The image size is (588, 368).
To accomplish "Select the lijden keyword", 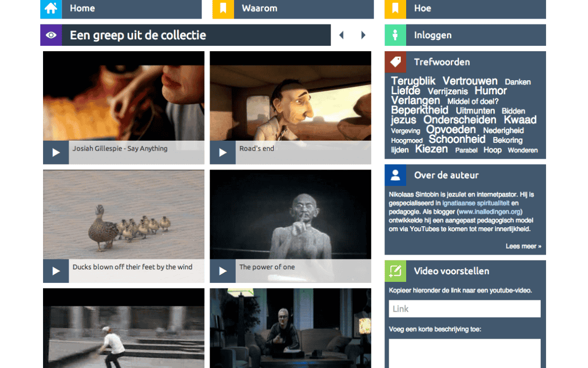I will click(400, 150).
